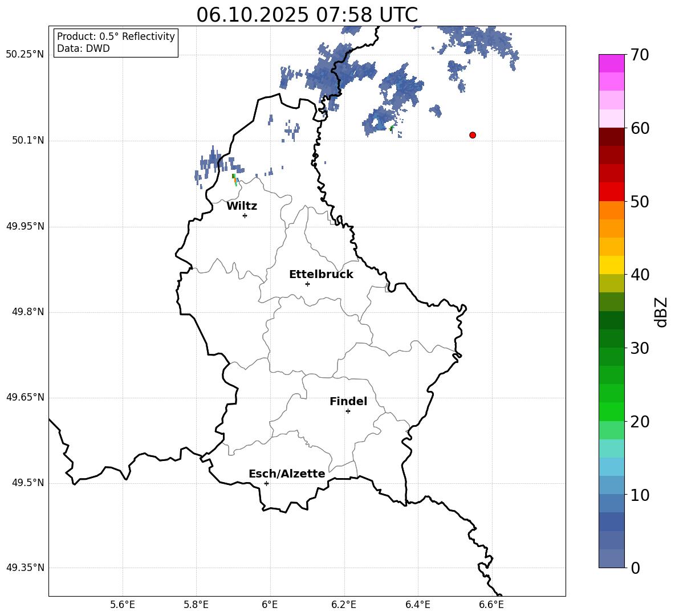Click the dark green colorbar swatch above 30

(x=611, y=338)
